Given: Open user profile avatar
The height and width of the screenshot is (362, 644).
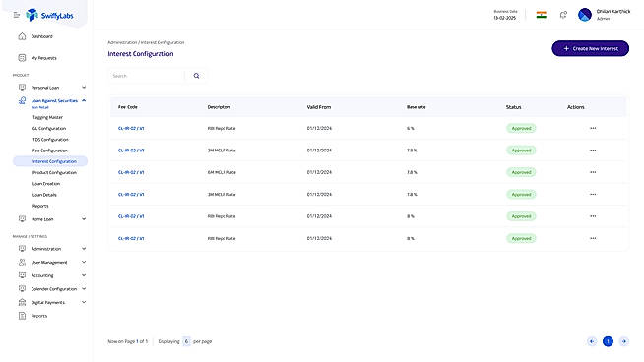Looking at the screenshot, I should (585, 15).
